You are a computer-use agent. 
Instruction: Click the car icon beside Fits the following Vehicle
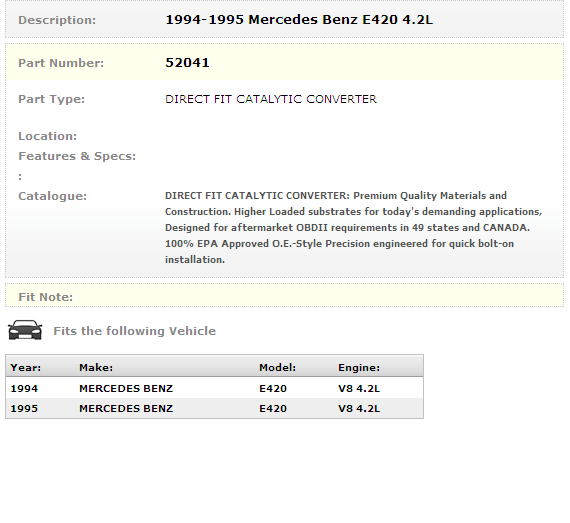25,330
